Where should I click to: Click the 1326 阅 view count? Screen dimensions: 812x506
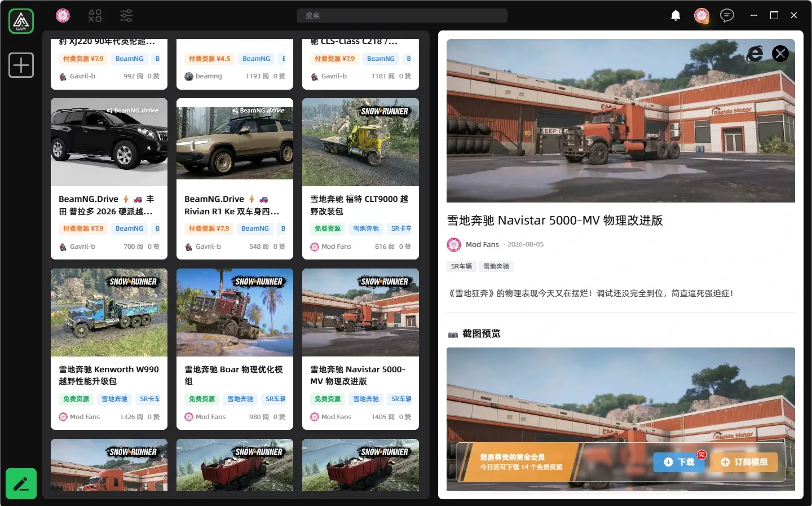[x=131, y=417]
